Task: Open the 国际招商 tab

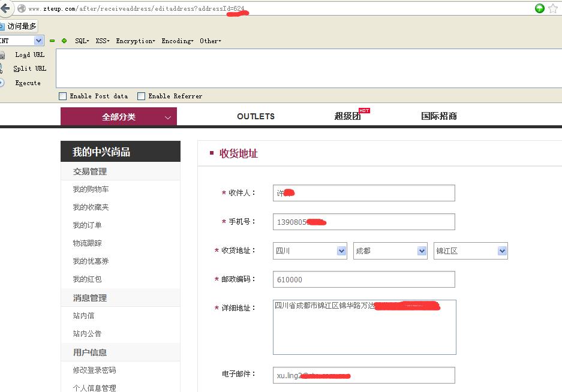Action: click(x=439, y=116)
